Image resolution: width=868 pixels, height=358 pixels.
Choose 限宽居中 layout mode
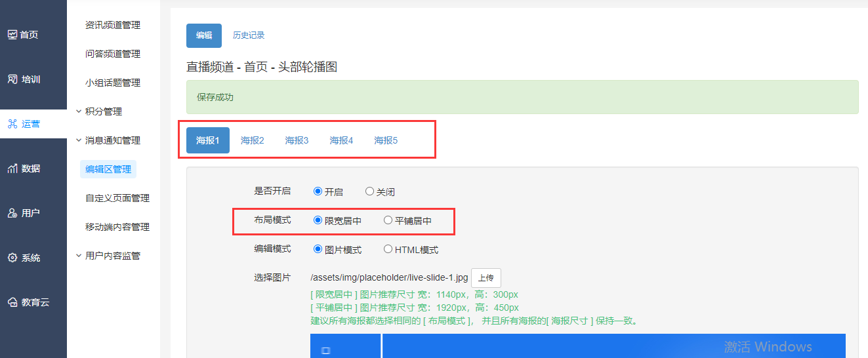tap(318, 220)
